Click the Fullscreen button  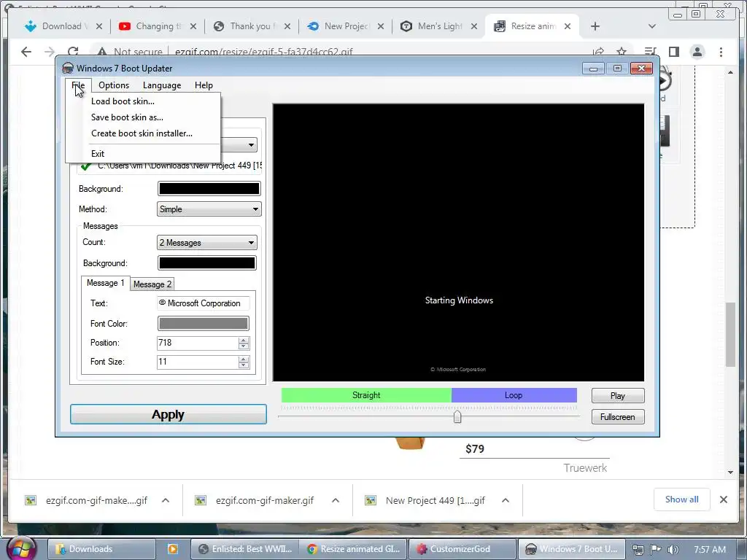pyautogui.click(x=618, y=416)
